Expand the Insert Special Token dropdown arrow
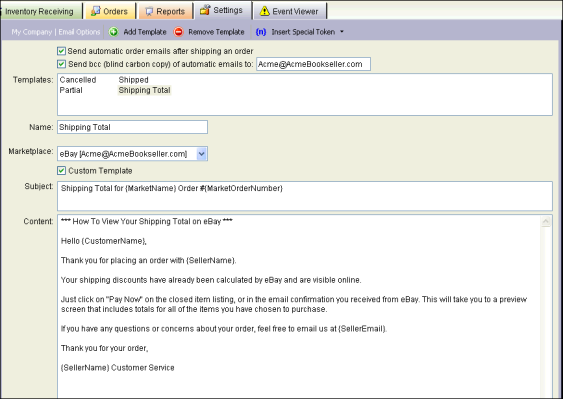This screenshot has width=563, height=399. (342, 32)
